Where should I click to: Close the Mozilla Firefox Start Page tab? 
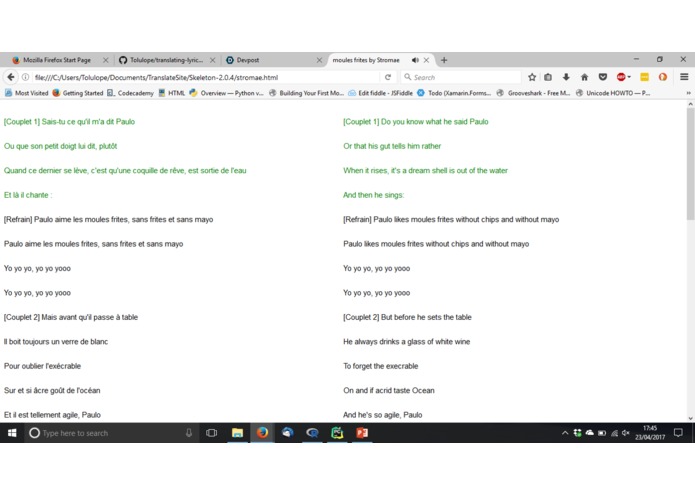[x=105, y=60]
